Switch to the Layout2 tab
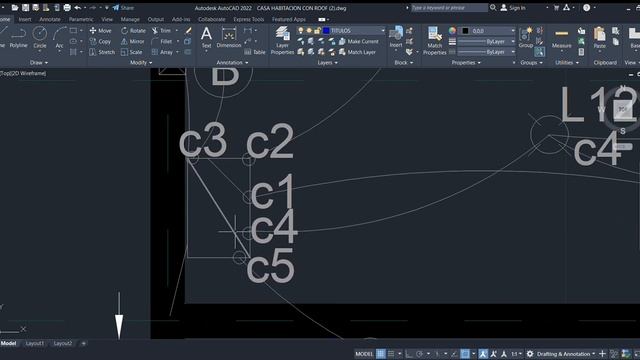 tap(63, 343)
